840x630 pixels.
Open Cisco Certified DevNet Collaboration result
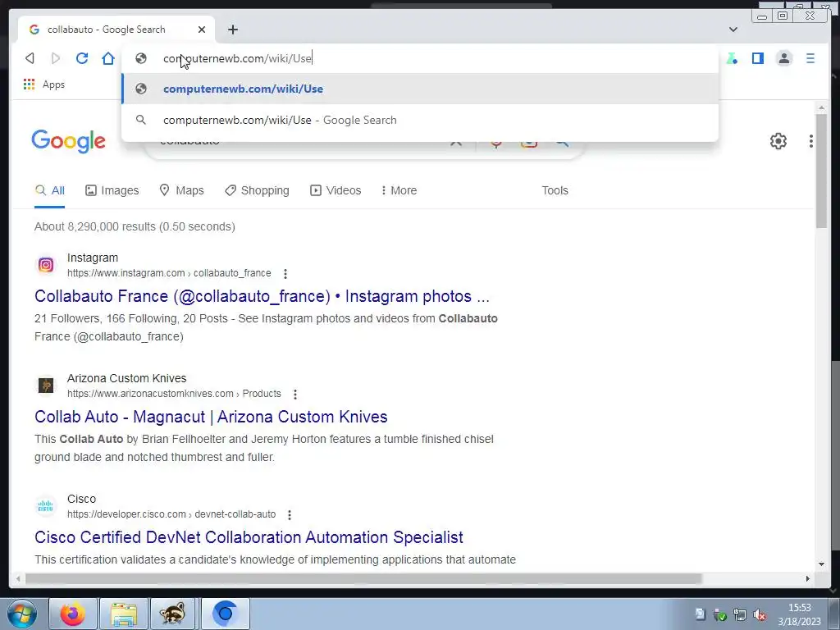[249, 537]
